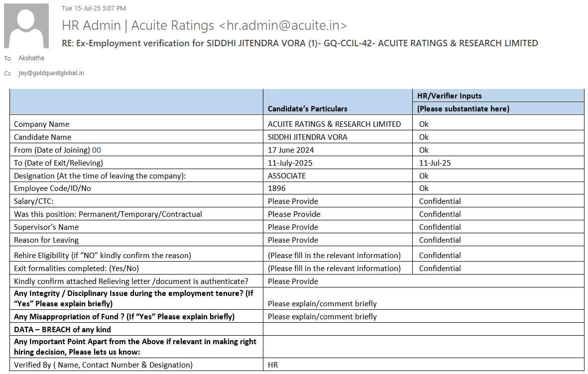
Task: Click the Rehire Eligibility label
Action: (x=103, y=256)
